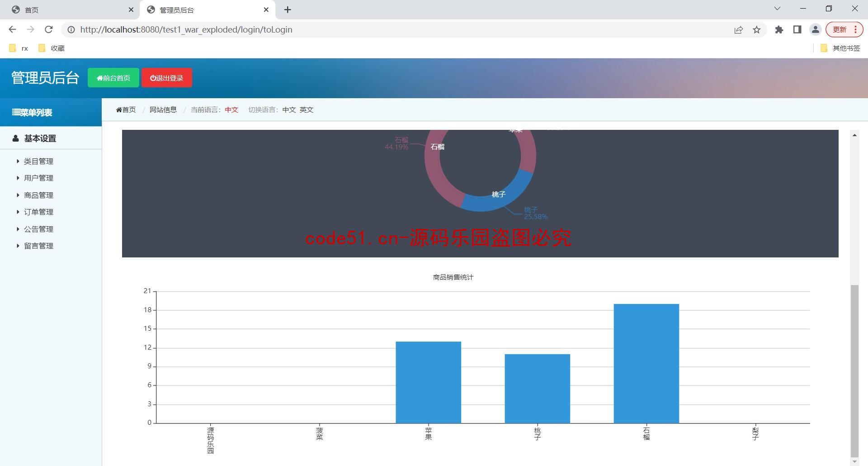Open 用户管理 in the sidebar

(38, 178)
